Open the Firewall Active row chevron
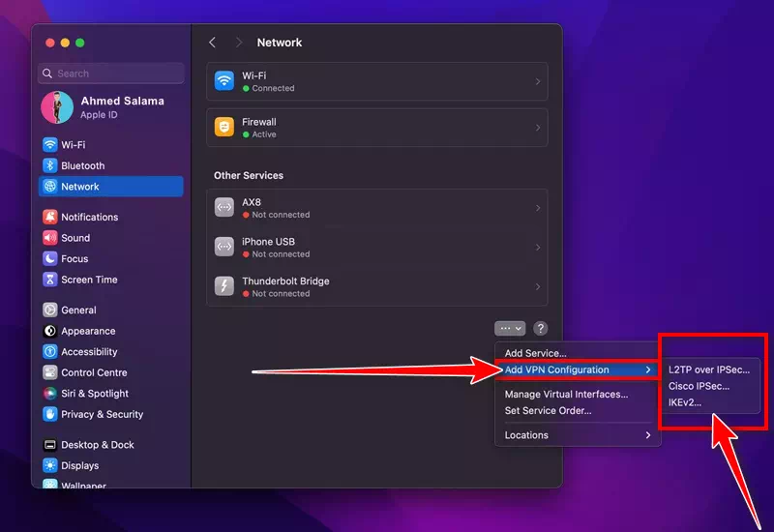 tap(538, 128)
